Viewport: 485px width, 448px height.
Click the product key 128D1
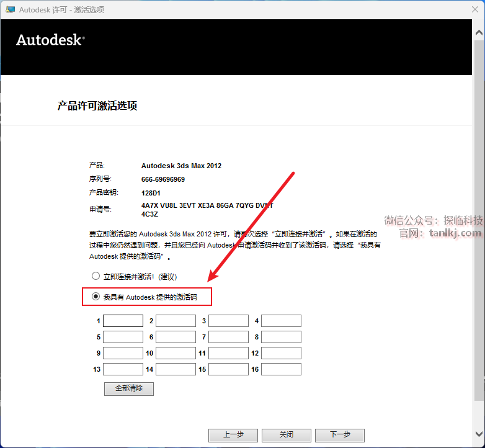[151, 193]
